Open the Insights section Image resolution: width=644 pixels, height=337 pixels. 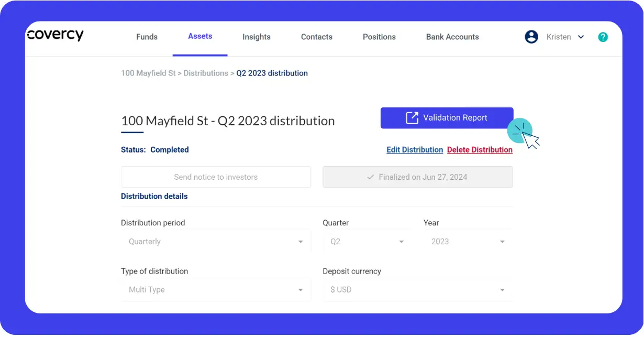tap(257, 37)
